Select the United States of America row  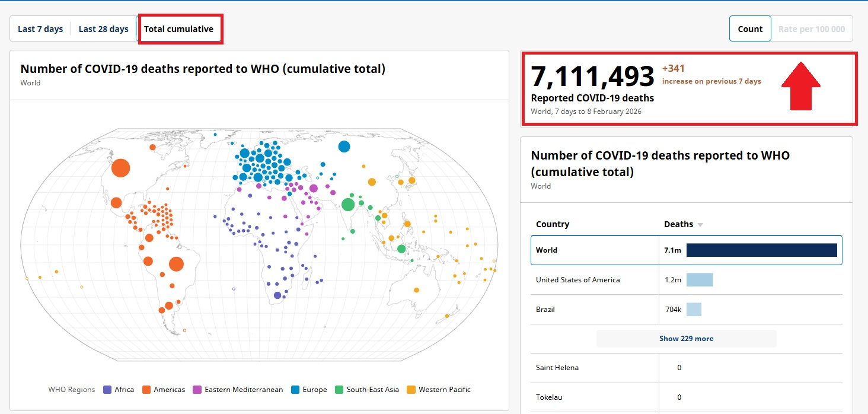pos(578,280)
